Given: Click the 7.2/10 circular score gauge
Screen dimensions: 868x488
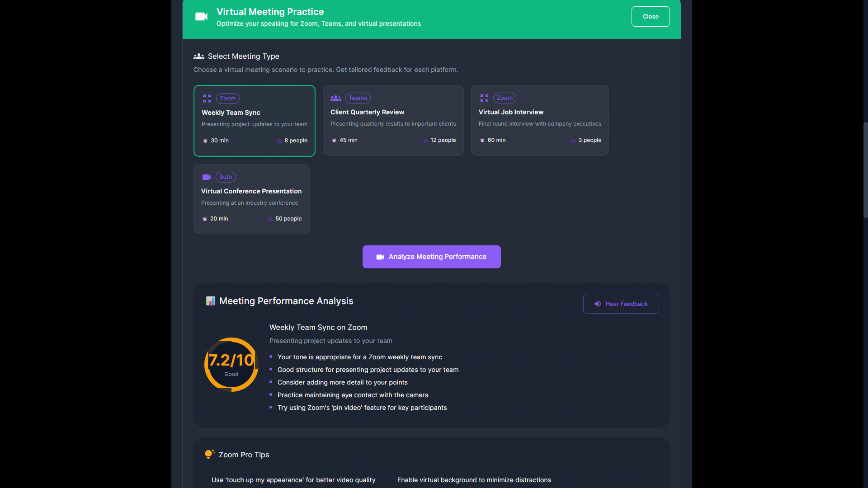Looking at the screenshot, I should point(231,364).
